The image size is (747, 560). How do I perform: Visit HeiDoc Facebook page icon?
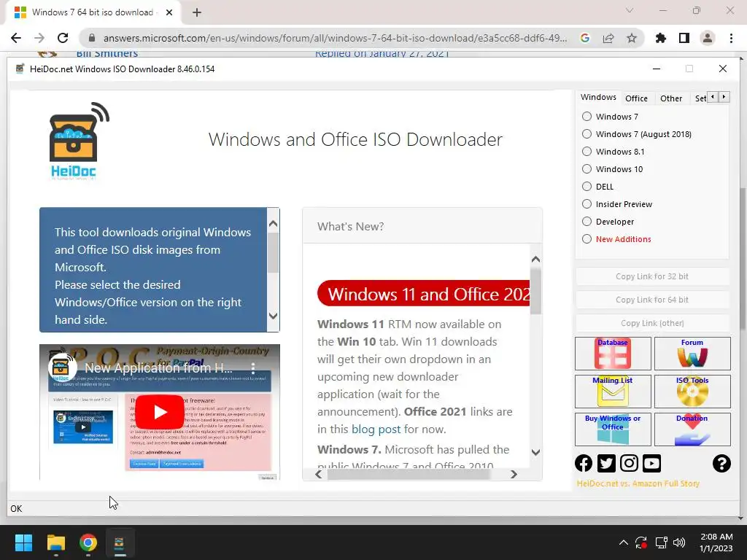[584, 463]
